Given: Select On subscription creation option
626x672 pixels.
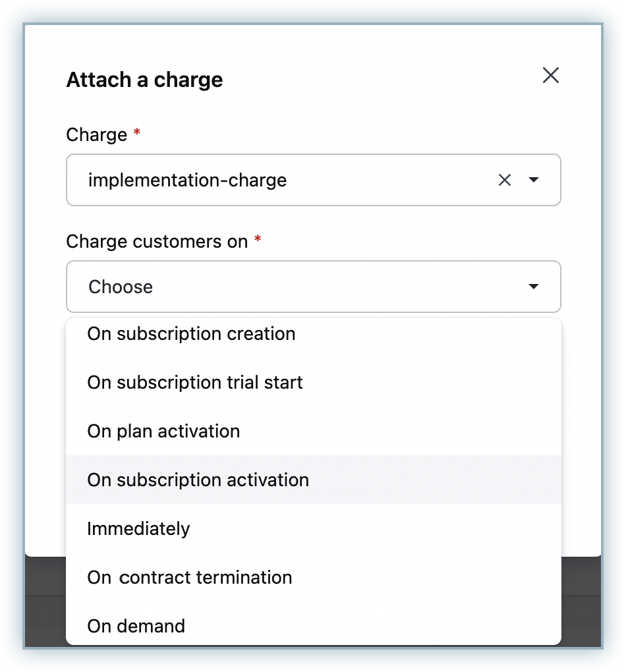Looking at the screenshot, I should point(191,334).
